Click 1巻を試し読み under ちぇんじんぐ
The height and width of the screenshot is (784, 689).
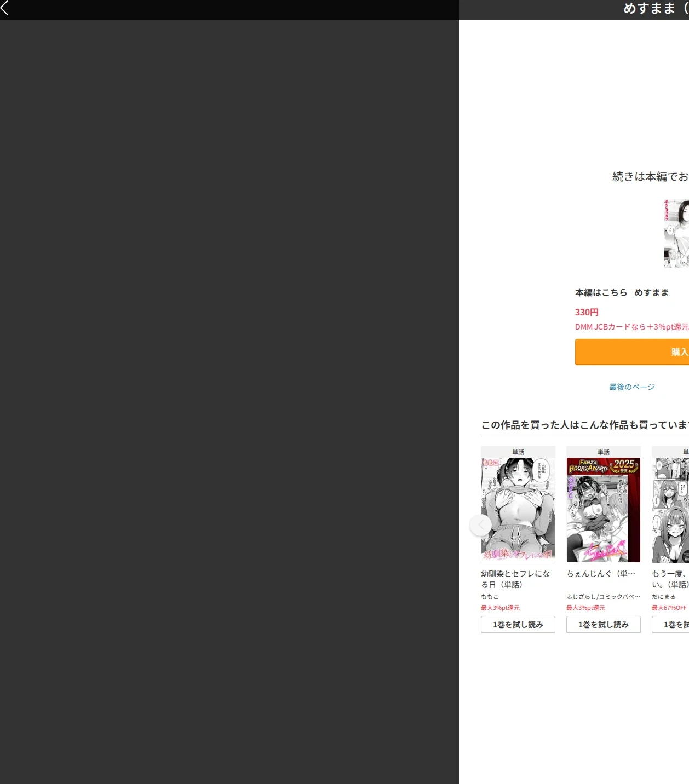coord(604,625)
